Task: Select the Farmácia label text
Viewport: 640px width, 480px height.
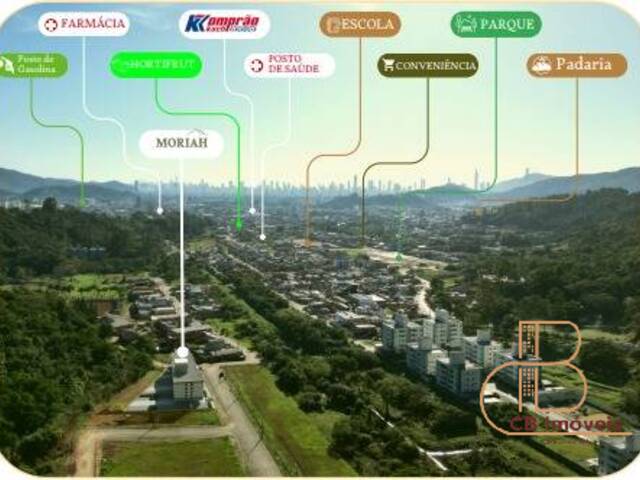Action: tap(93, 25)
